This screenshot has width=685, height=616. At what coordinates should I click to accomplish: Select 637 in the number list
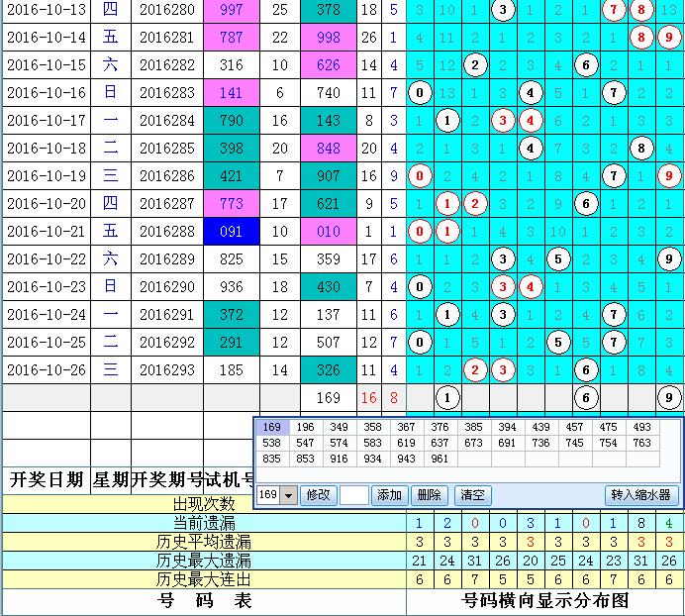click(x=440, y=443)
